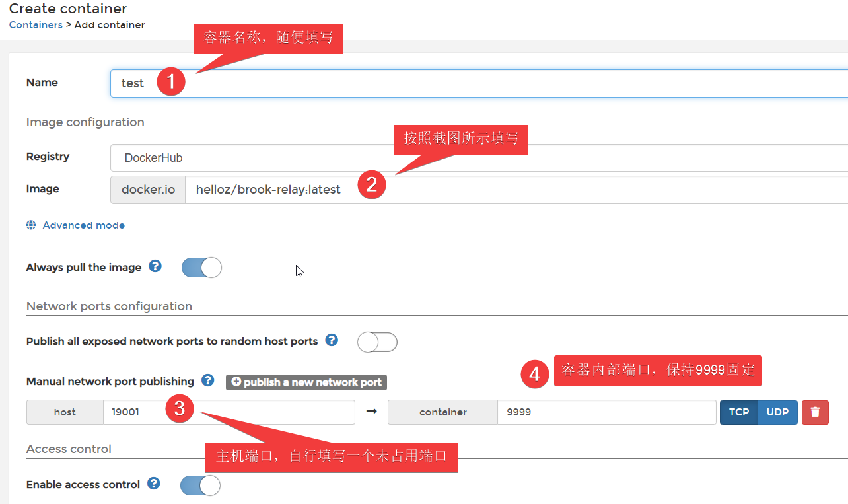Click help icon next to Publish all exposed ports
The height and width of the screenshot is (504, 848).
332,340
